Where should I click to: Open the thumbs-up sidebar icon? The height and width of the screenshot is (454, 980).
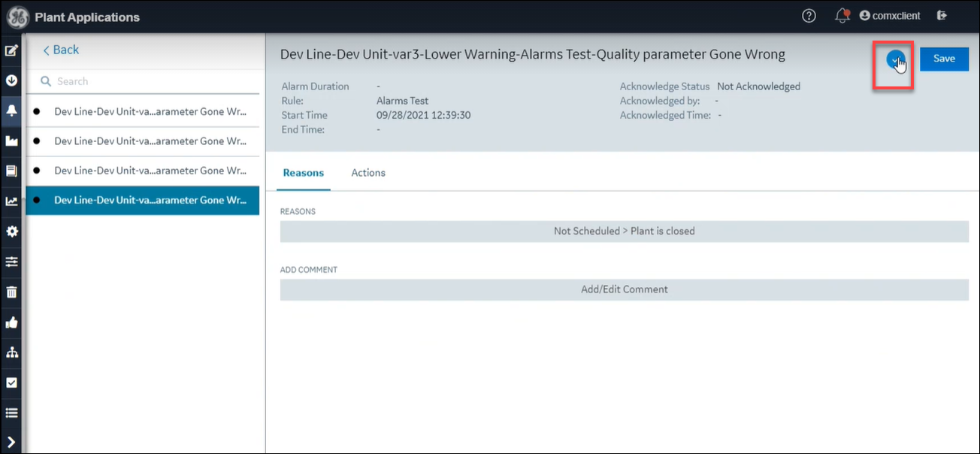pos(11,322)
